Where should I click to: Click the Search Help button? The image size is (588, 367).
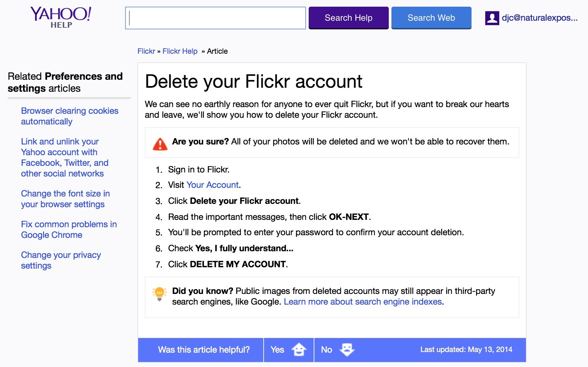click(x=348, y=18)
